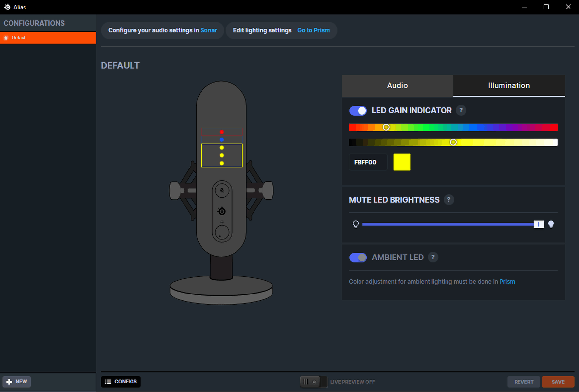Click the REVERT button
Screen dimensions: 579x392
pos(524,382)
